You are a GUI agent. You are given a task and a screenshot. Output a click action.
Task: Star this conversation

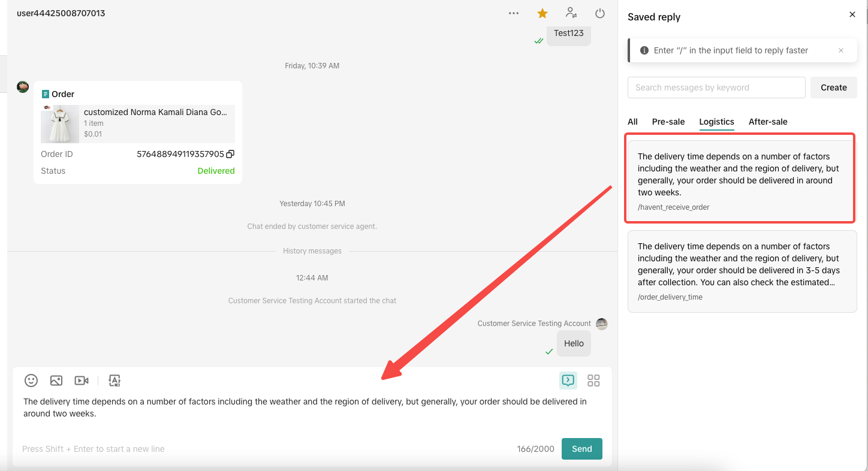tap(542, 13)
